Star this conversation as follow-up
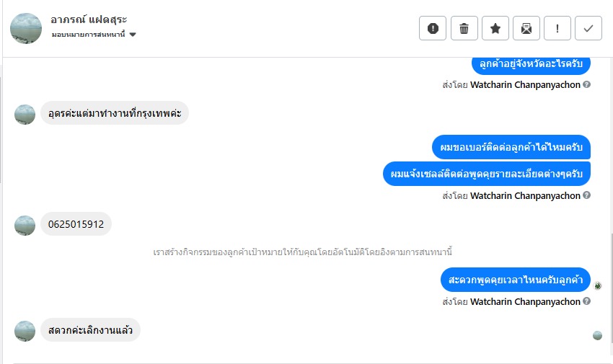 click(x=495, y=28)
